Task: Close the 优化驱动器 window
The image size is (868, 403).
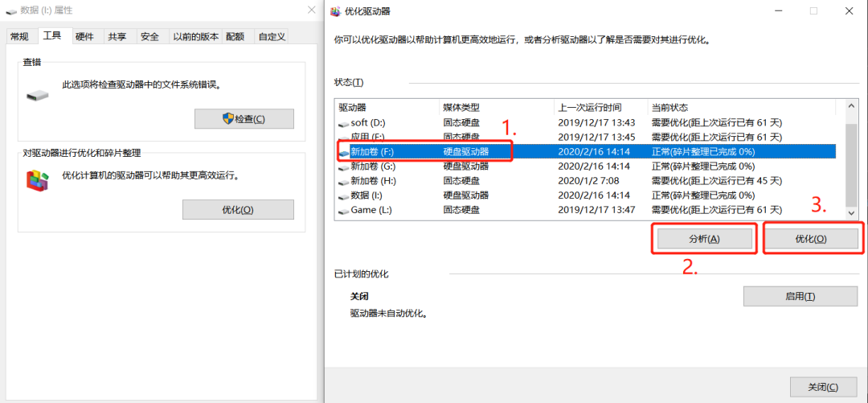Action: tap(850, 10)
